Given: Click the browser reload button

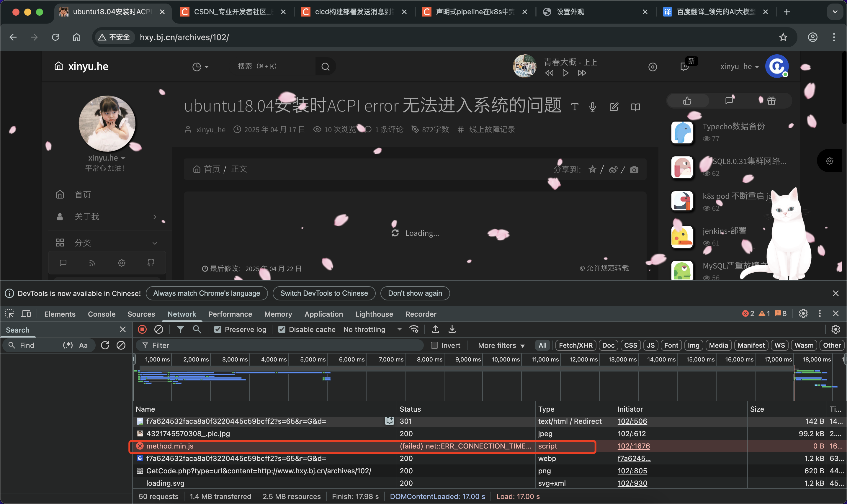Looking at the screenshot, I should (55, 37).
